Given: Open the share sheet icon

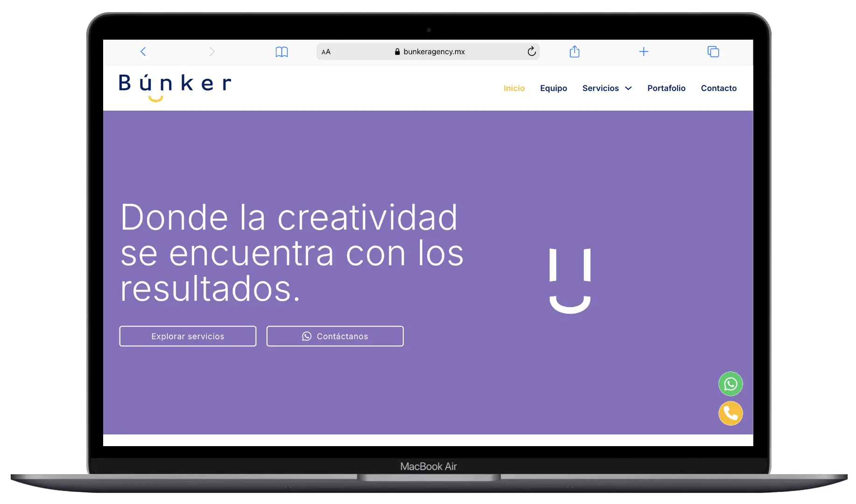Looking at the screenshot, I should pyautogui.click(x=575, y=51).
